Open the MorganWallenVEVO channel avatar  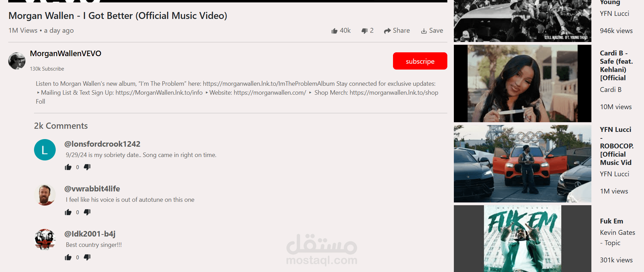tap(17, 61)
